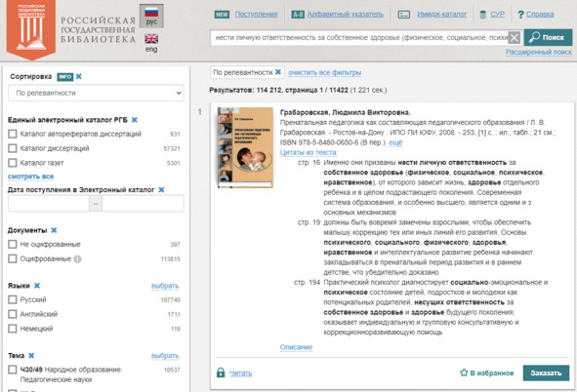Open СУР menu link

pos(497,15)
